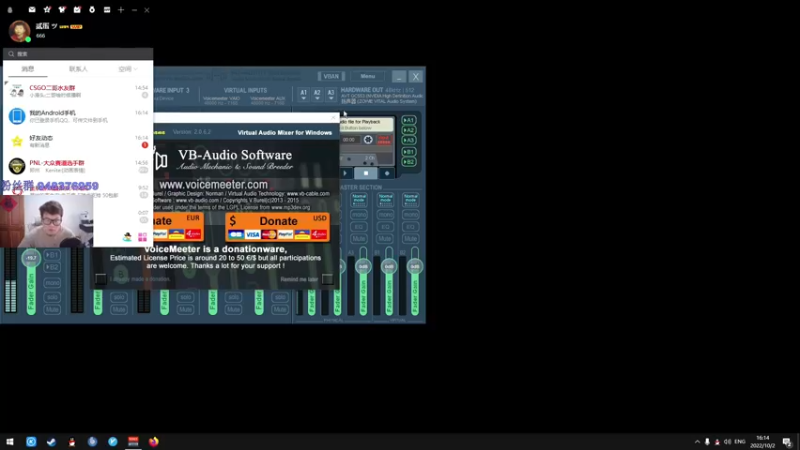800x450 pixels.
Task: Open the PNL-大众赛道选手群 chat
Action: click(x=78, y=166)
